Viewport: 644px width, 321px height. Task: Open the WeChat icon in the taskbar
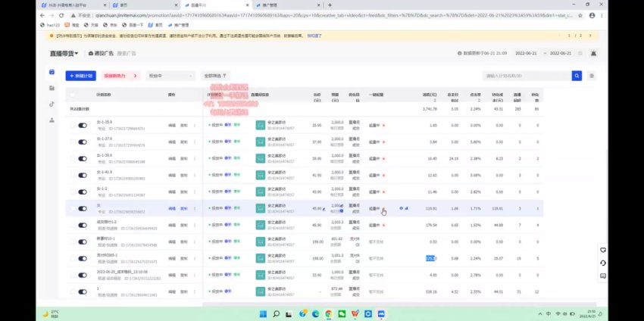342,314
